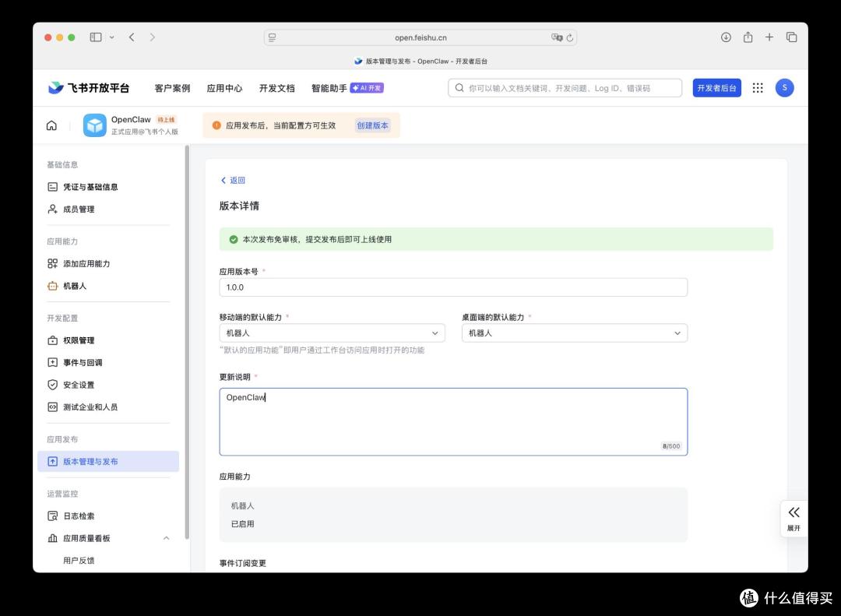Click the 已启用 status text
The width and height of the screenshot is (841, 616).
click(x=242, y=524)
